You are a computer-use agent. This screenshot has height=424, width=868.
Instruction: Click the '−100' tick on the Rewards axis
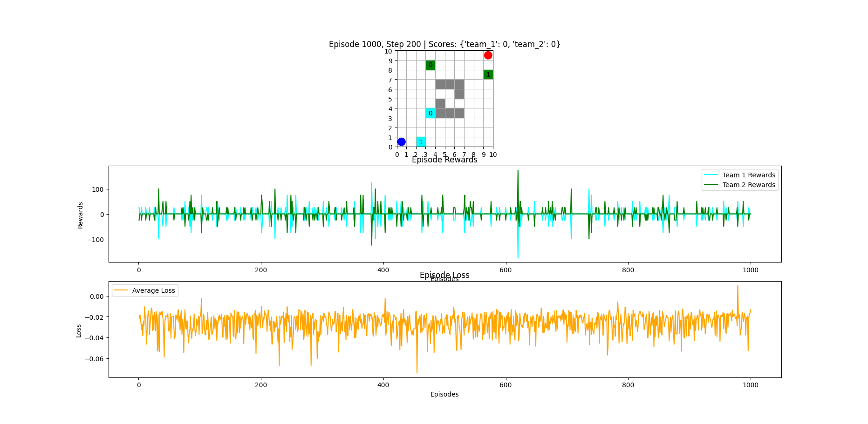(95, 239)
